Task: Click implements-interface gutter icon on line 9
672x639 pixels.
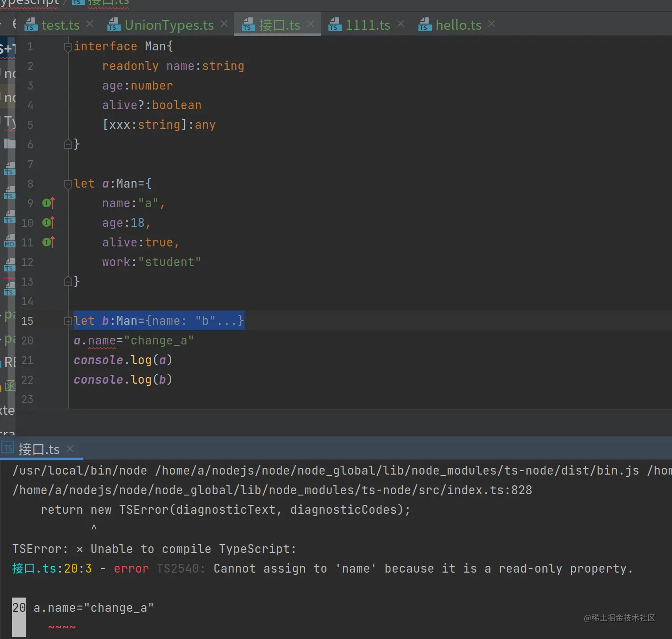Action: [x=48, y=203]
